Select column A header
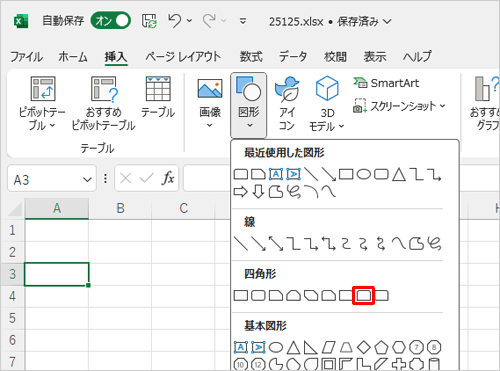This screenshot has height=371, width=500. [x=57, y=208]
